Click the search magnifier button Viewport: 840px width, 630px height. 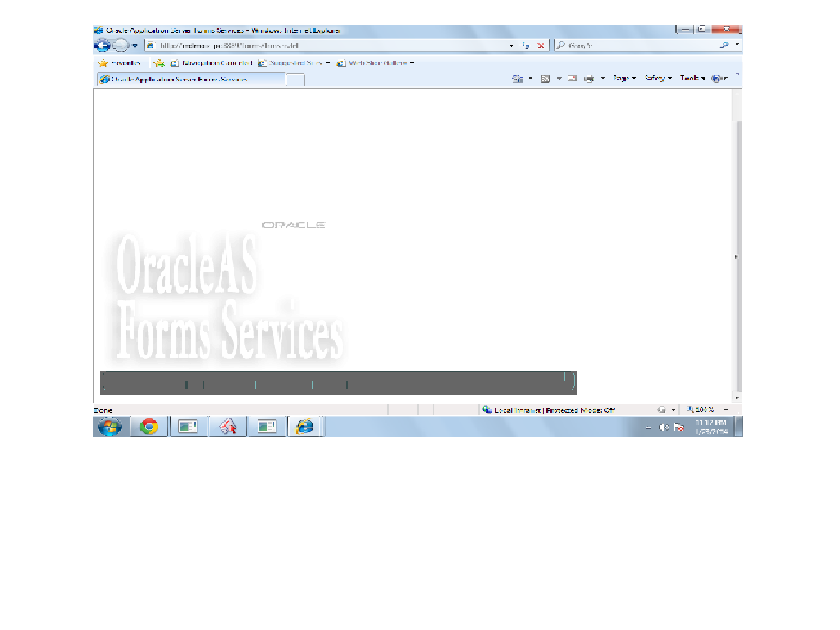click(x=724, y=46)
